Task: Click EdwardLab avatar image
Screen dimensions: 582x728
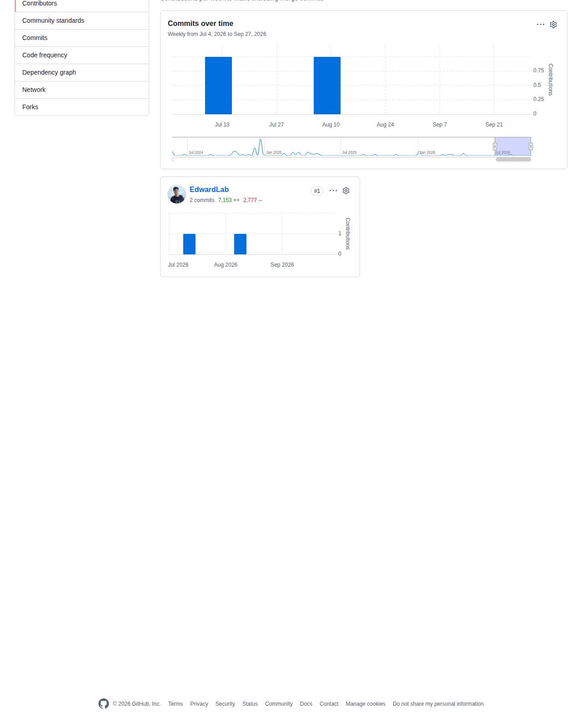Action: (177, 194)
